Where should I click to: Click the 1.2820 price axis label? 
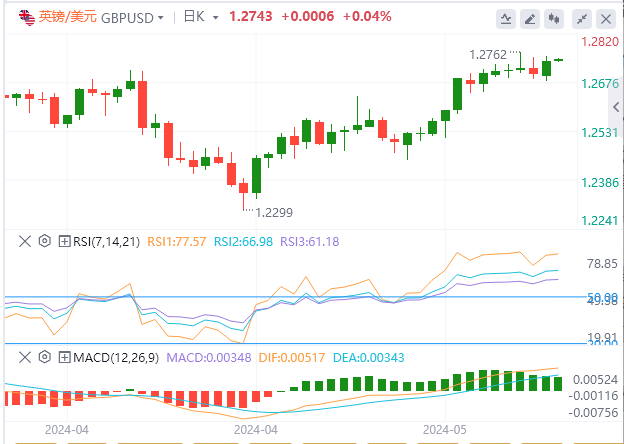click(600, 41)
